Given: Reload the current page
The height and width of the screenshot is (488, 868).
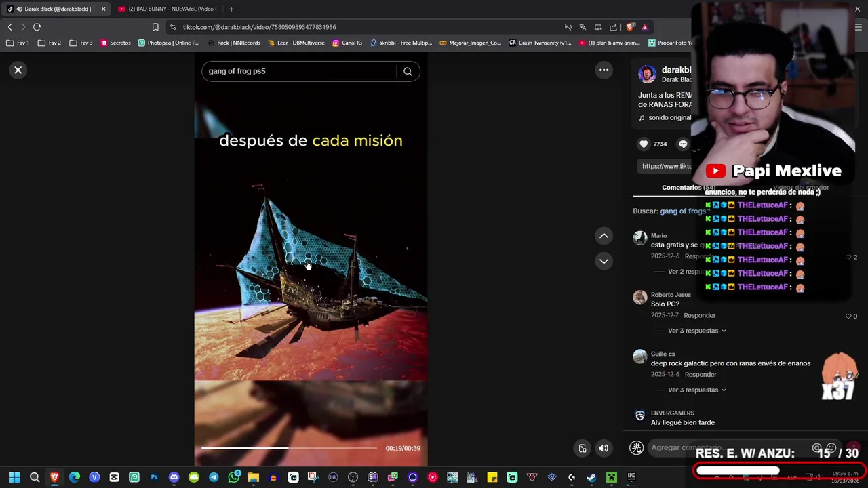Looking at the screenshot, I should [37, 27].
